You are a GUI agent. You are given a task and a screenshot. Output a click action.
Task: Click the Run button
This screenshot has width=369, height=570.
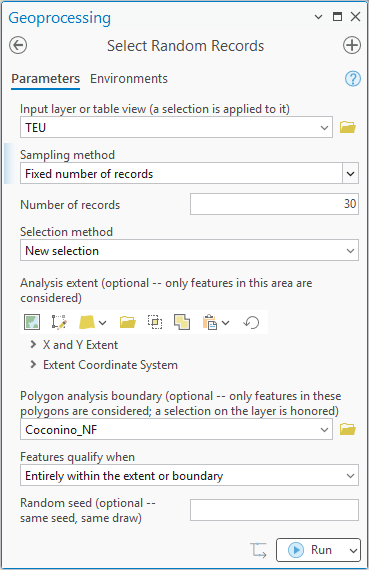point(311,550)
